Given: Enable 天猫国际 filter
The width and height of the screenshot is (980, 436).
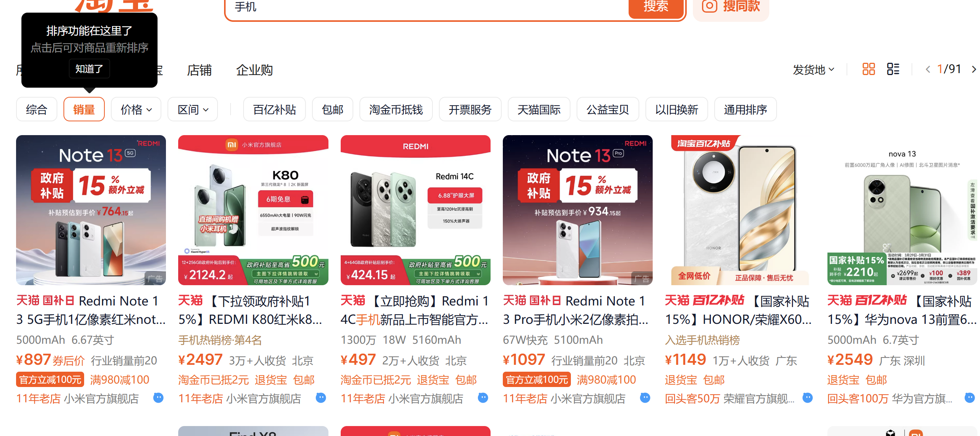Looking at the screenshot, I should [x=539, y=109].
